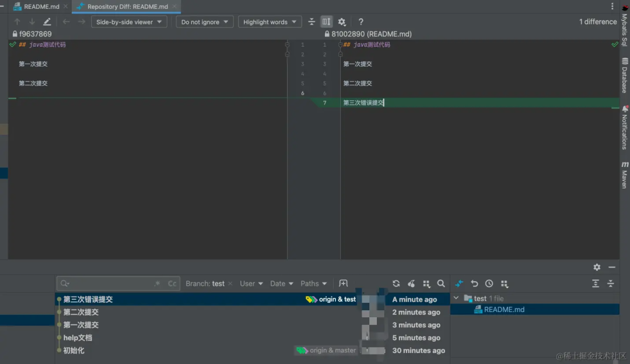
Task: Click green inspection checkmark in right pane
Action: (x=614, y=44)
